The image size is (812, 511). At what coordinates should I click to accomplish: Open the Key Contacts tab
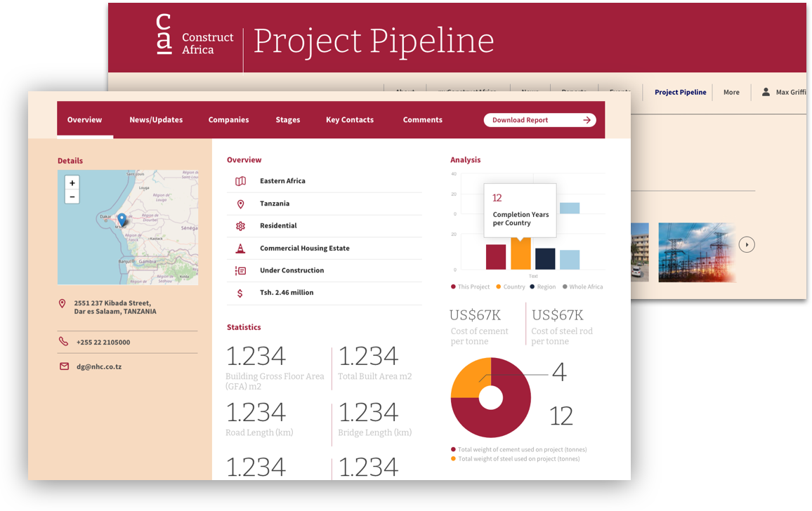tap(350, 120)
